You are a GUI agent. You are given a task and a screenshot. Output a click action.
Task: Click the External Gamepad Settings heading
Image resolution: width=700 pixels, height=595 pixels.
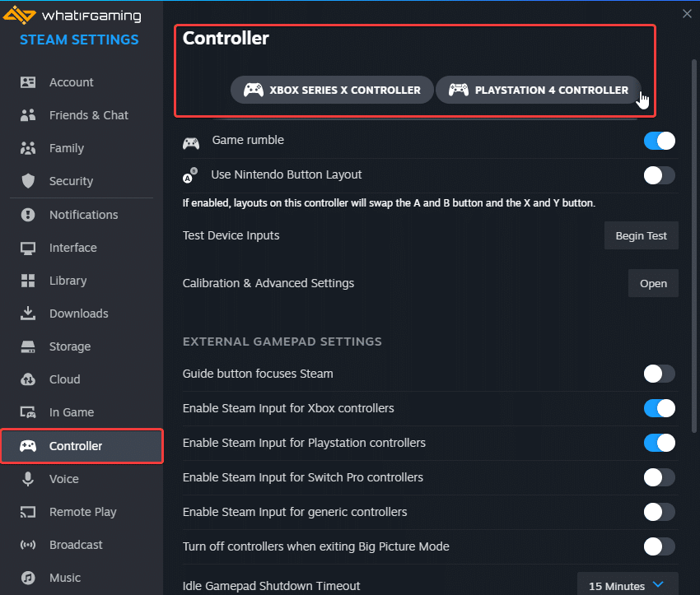tap(282, 342)
